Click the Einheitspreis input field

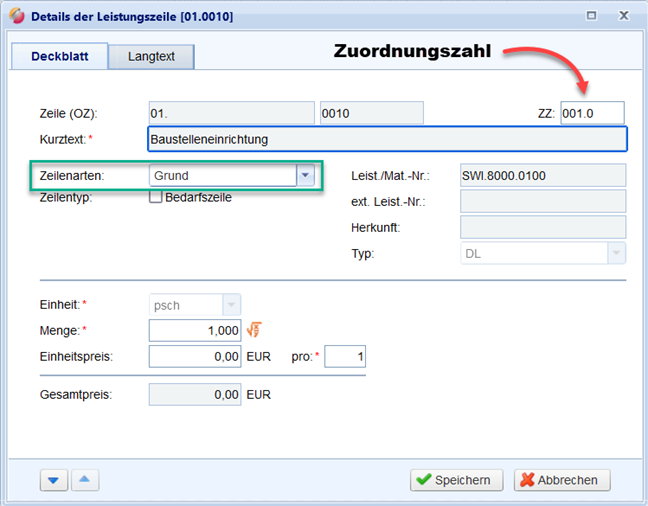coord(195,356)
